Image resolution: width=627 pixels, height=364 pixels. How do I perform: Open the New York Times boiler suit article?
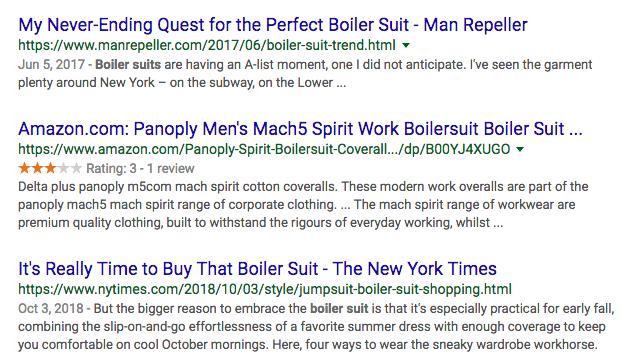(x=258, y=269)
